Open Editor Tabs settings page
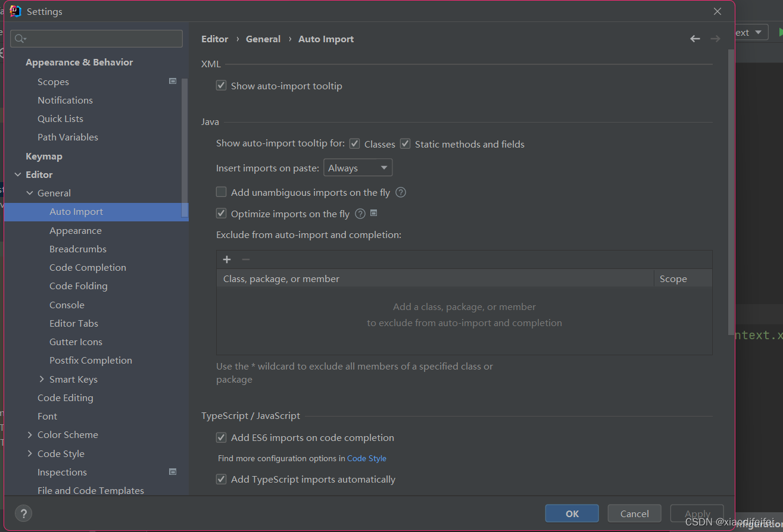This screenshot has height=532, width=783. coord(74,323)
